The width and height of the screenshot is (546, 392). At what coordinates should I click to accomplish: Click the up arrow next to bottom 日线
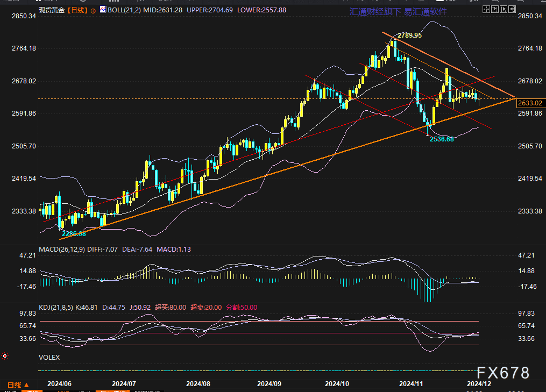coord(26,385)
